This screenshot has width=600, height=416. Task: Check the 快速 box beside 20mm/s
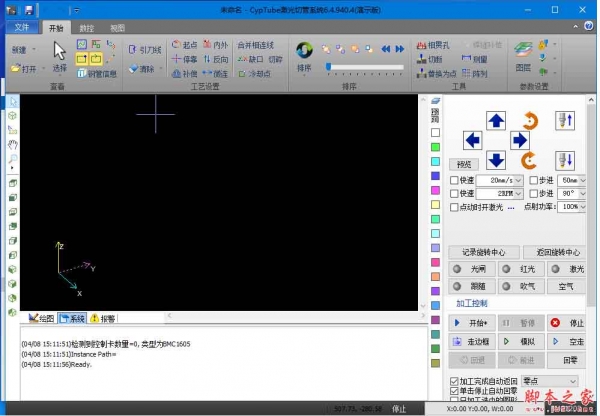(454, 180)
